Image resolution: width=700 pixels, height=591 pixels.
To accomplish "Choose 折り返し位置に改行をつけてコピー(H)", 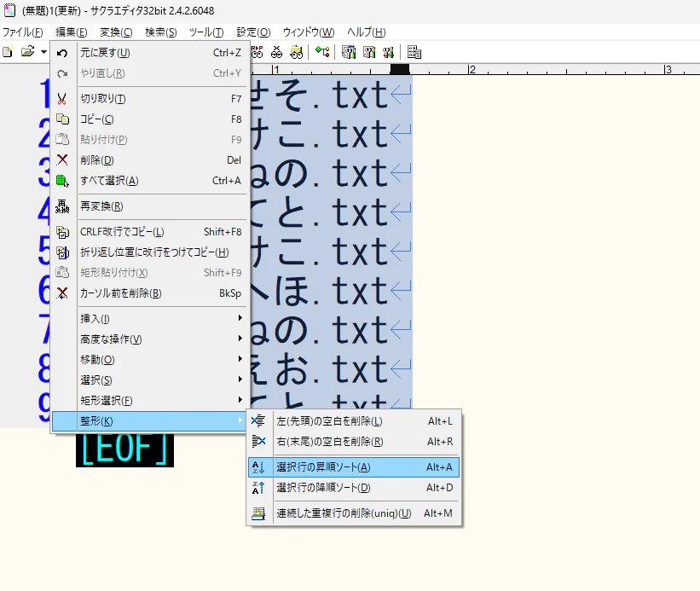I will point(149,252).
